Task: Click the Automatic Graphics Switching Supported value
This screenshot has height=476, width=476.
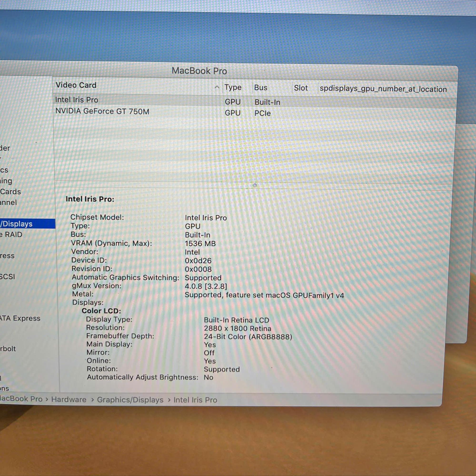Action: 203,278
